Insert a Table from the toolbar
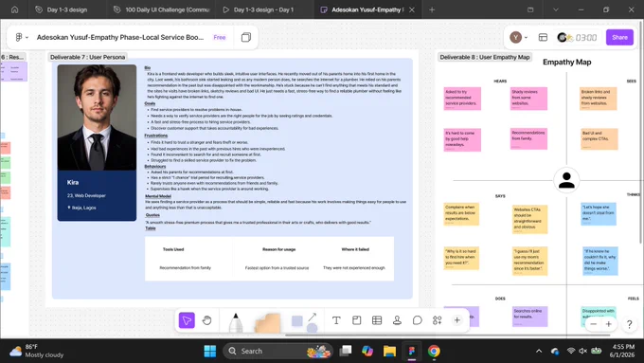Image resolution: width=644 pixels, height=363 pixels. point(377,320)
